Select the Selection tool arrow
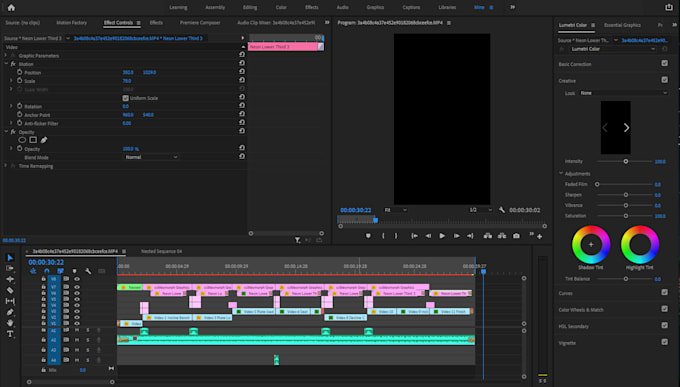Image resolution: width=680 pixels, height=387 pixels. coord(10,258)
